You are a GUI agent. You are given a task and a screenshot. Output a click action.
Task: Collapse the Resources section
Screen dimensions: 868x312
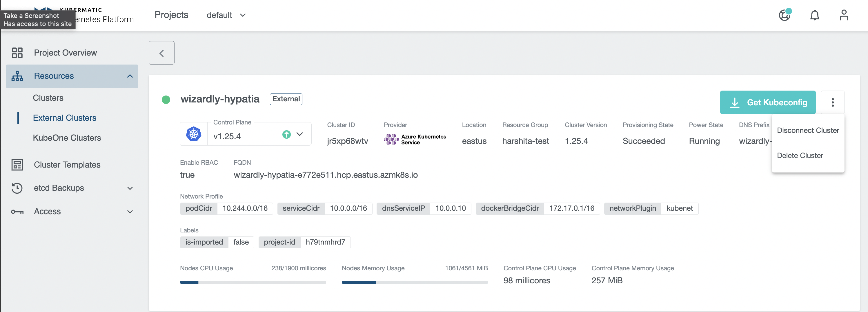[x=130, y=76]
